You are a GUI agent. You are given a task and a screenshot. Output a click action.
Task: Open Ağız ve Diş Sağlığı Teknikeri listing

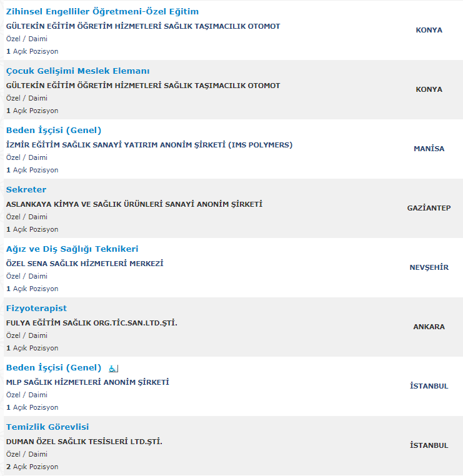72,249
